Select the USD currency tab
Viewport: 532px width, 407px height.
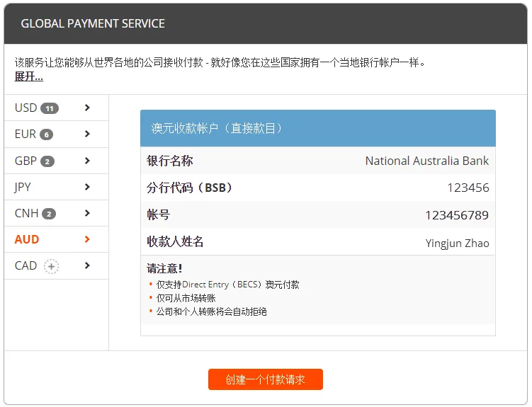tap(57, 108)
